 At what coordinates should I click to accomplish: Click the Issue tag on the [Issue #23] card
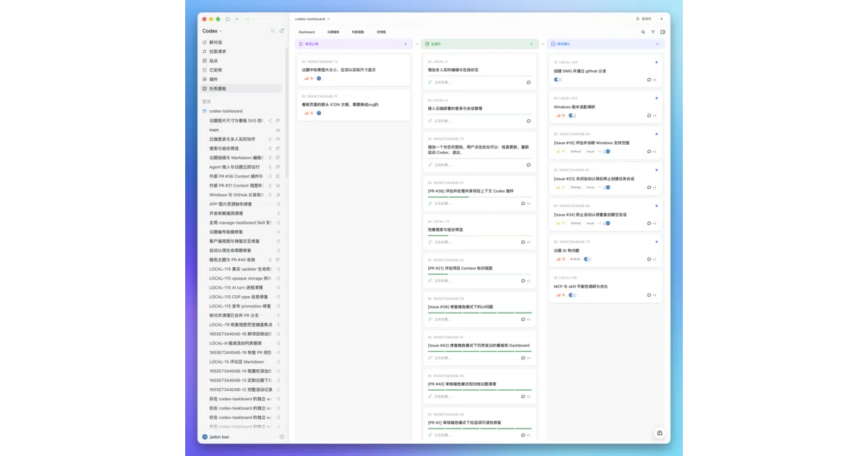590,187
